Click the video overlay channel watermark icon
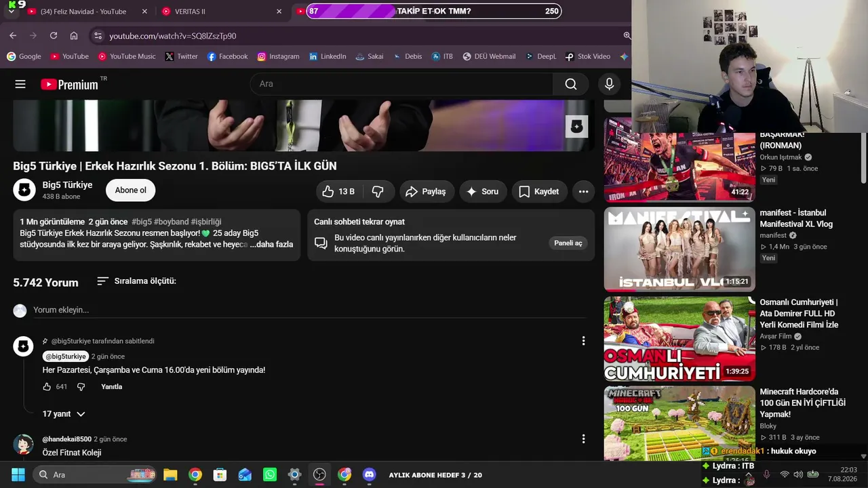 tap(576, 127)
